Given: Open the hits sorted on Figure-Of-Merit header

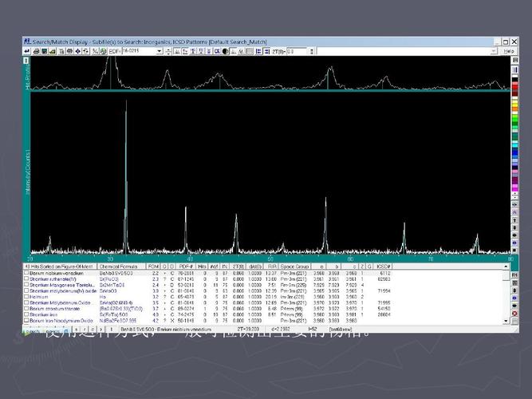Looking at the screenshot, I should tap(60, 267).
